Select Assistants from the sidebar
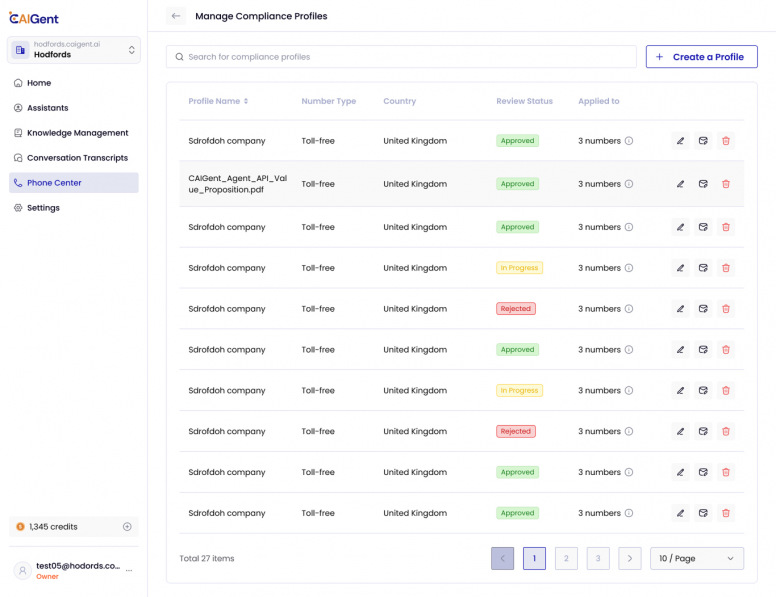The height and width of the screenshot is (597, 776). coord(47,108)
